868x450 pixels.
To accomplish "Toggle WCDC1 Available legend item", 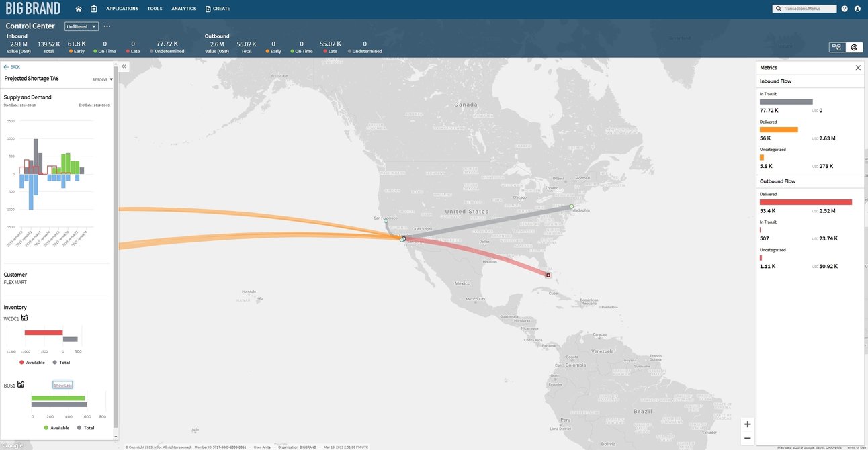I will [32, 362].
